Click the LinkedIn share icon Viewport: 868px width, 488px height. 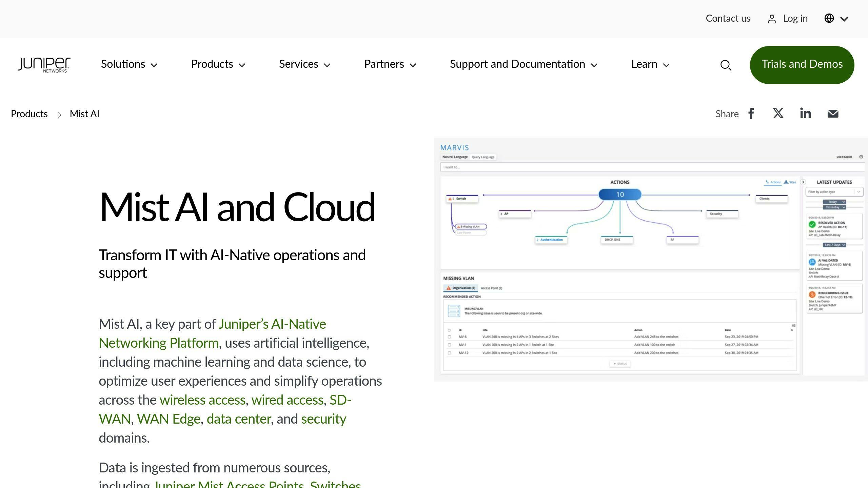pyautogui.click(x=805, y=113)
